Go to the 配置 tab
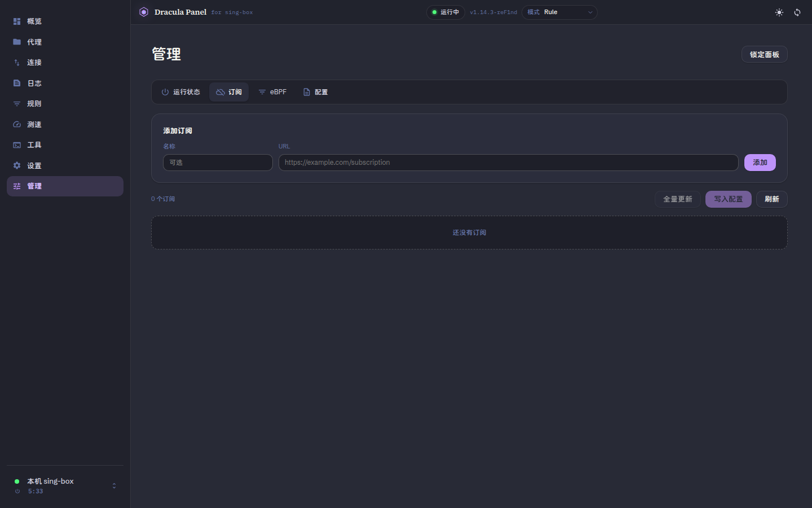 (x=315, y=92)
